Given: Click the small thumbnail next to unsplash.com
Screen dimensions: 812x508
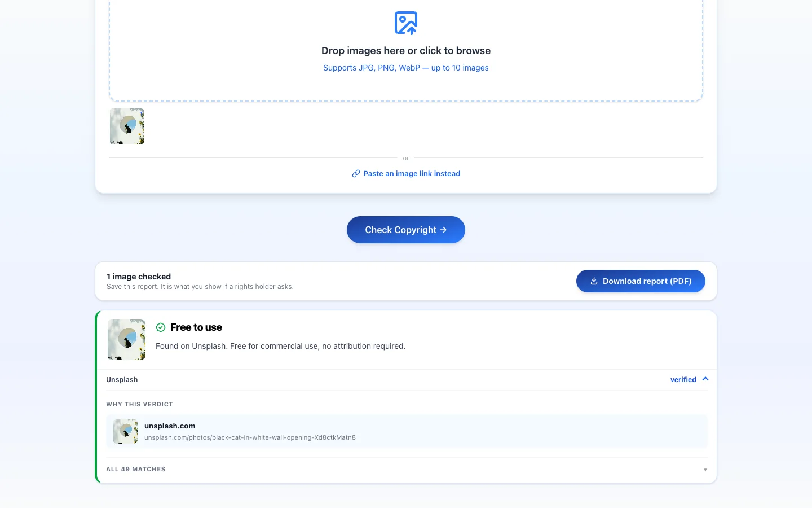Looking at the screenshot, I should coord(125,431).
